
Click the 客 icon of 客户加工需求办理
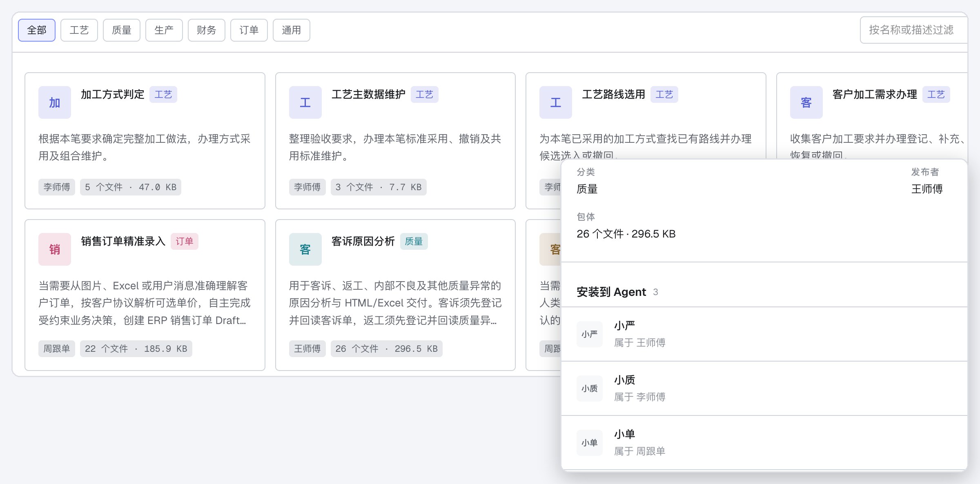(806, 102)
